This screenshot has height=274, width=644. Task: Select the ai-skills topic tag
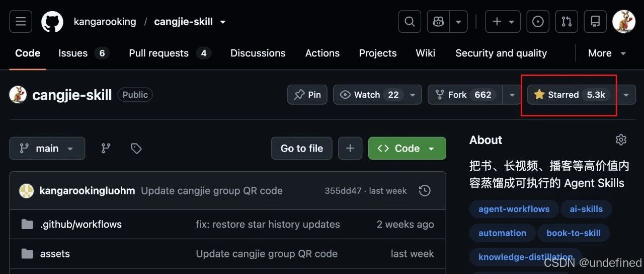(x=586, y=209)
